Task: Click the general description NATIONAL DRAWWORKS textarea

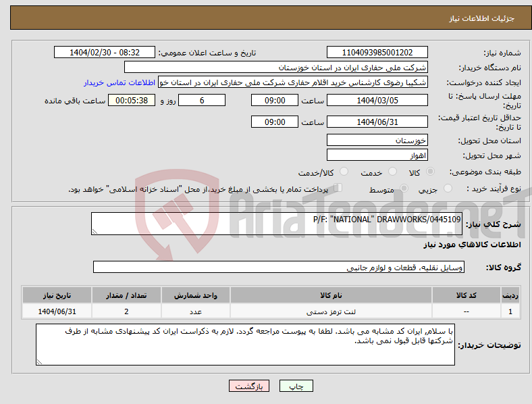Action: [277, 224]
